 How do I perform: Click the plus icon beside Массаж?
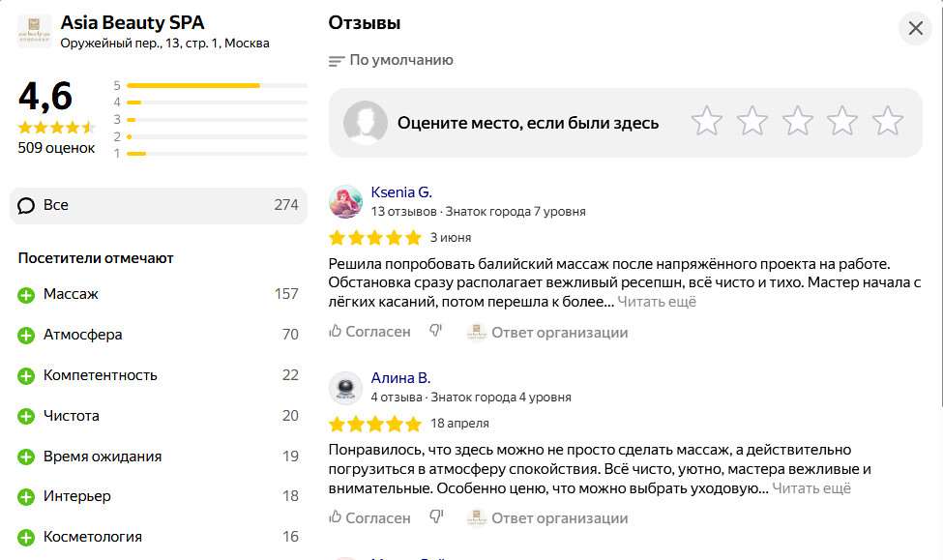tap(24, 294)
